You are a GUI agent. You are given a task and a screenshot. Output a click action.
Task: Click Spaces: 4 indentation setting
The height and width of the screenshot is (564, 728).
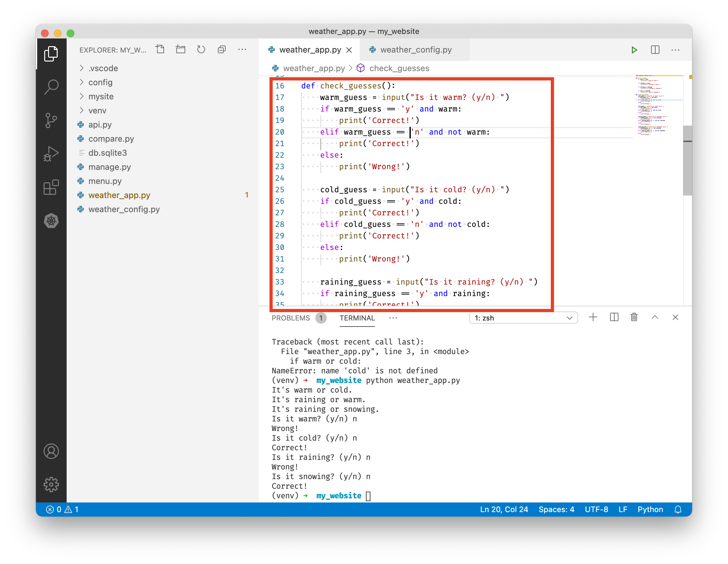pos(556,509)
